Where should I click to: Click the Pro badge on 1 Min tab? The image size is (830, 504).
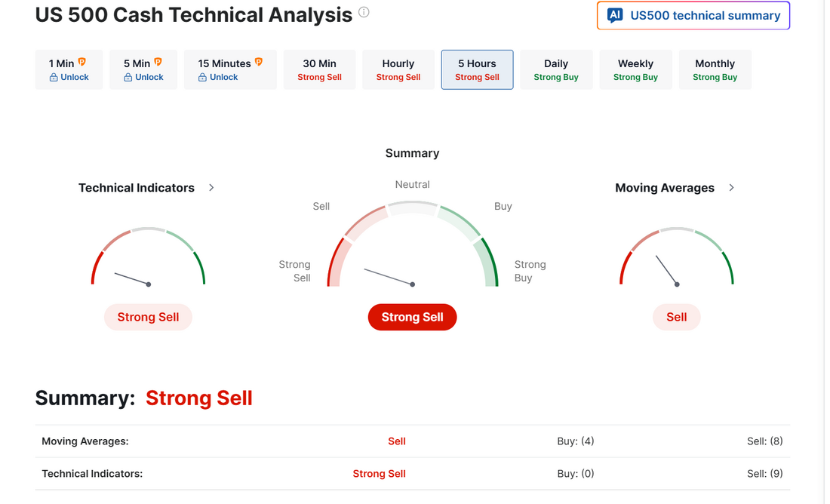82,63
